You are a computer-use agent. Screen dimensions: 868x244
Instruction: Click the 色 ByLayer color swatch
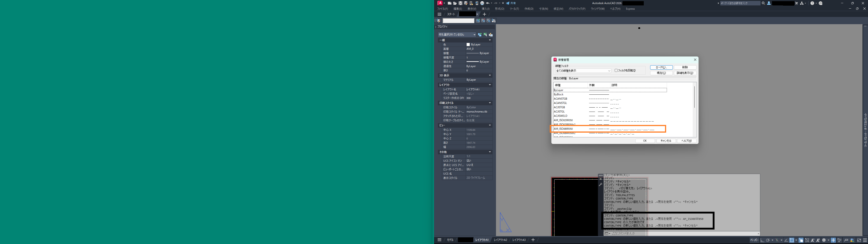468,45
